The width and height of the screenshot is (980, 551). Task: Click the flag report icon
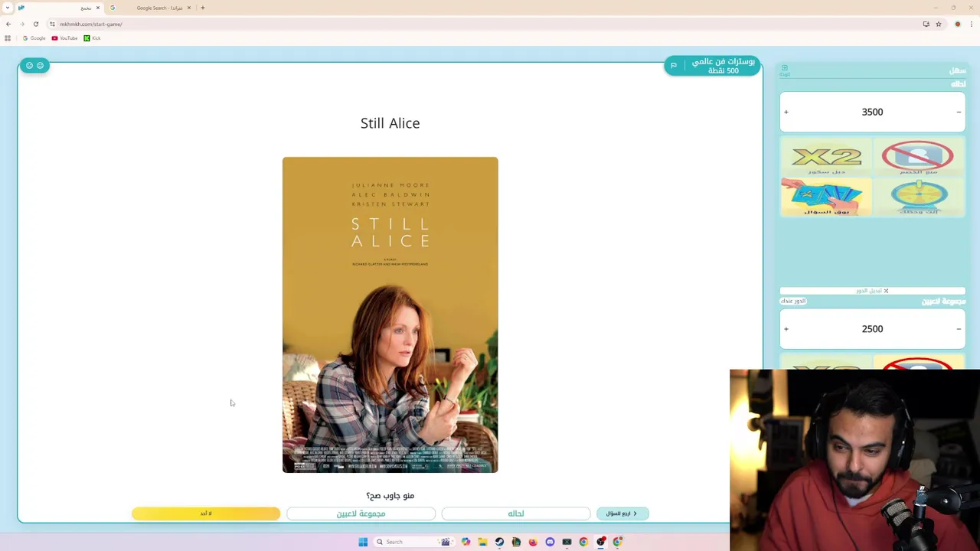674,66
